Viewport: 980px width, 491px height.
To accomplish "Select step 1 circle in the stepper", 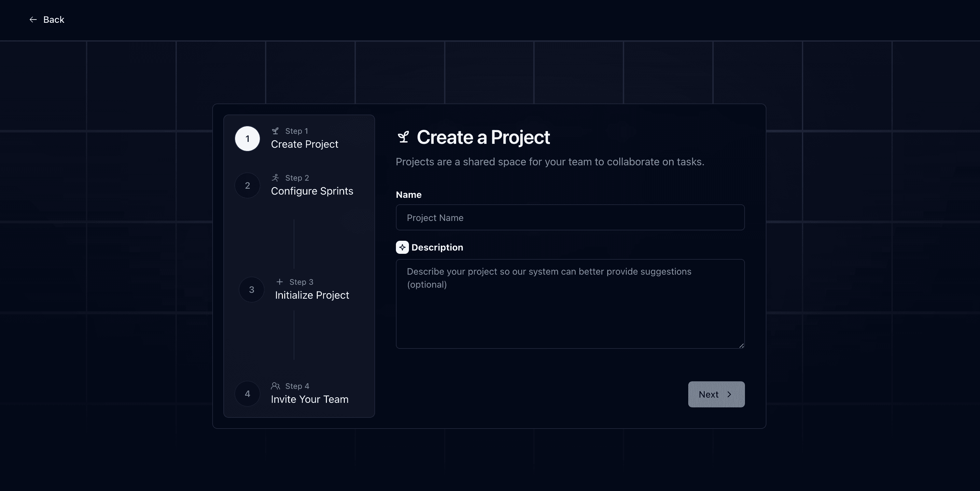I will click(x=247, y=139).
